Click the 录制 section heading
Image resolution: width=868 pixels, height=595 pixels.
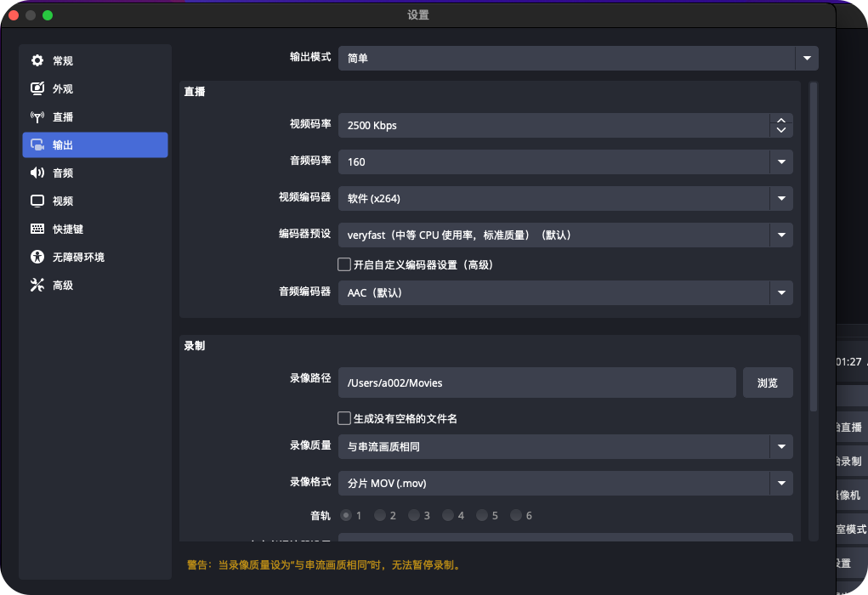click(x=195, y=346)
